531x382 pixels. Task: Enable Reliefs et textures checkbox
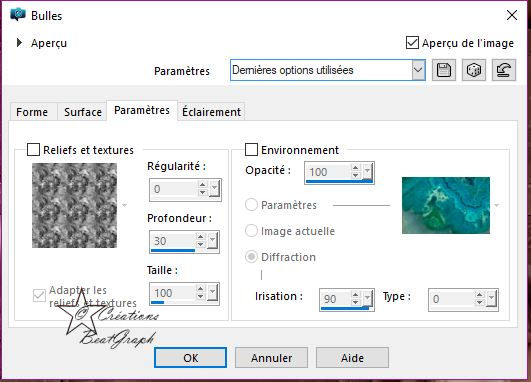[x=33, y=150]
